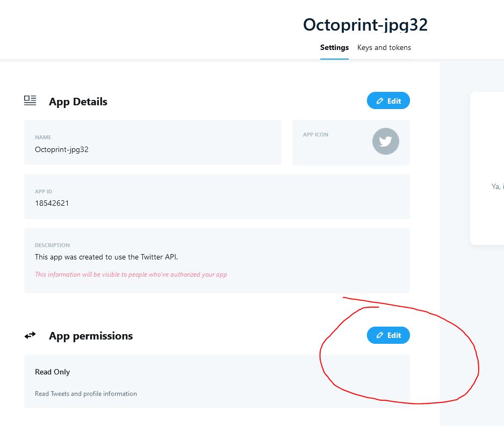Click the Twitter bird app icon
Viewport: 504px width, 426px height.
pos(386,141)
